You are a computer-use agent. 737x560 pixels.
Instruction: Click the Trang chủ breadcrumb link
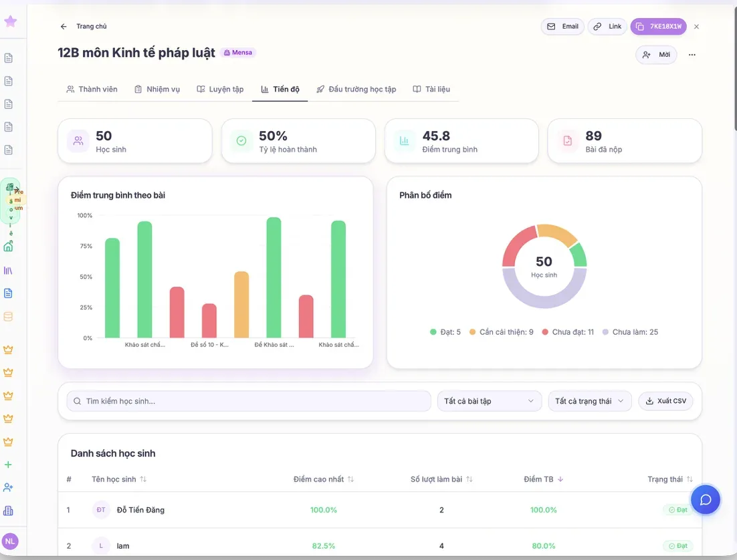[x=92, y=26]
